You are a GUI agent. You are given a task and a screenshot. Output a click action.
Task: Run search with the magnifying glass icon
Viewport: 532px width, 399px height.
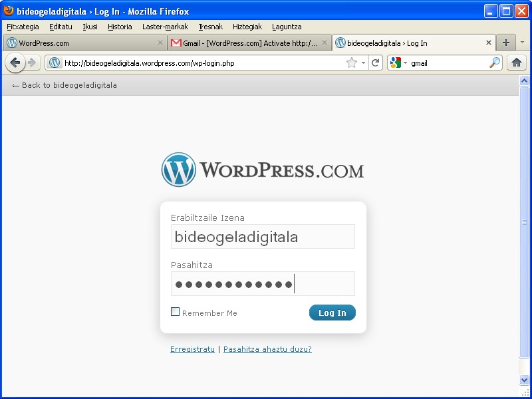tap(495, 63)
